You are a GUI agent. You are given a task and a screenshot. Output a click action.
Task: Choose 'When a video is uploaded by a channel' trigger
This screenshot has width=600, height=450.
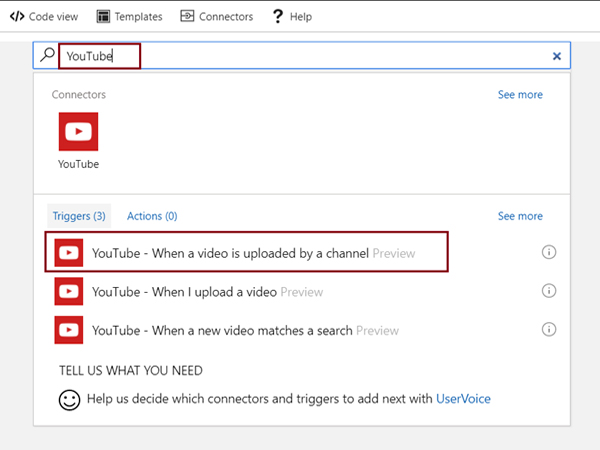tap(246, 252)
